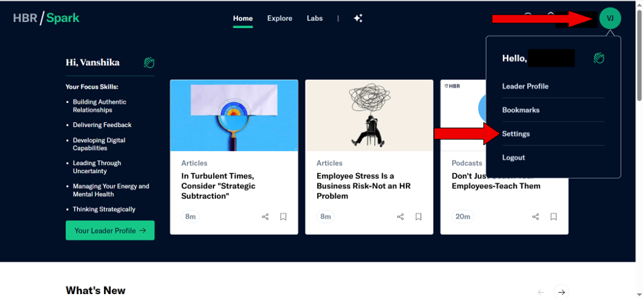Select Settings from the profile menu
This screenshot has width=644, height=305.
coord(516,134)
